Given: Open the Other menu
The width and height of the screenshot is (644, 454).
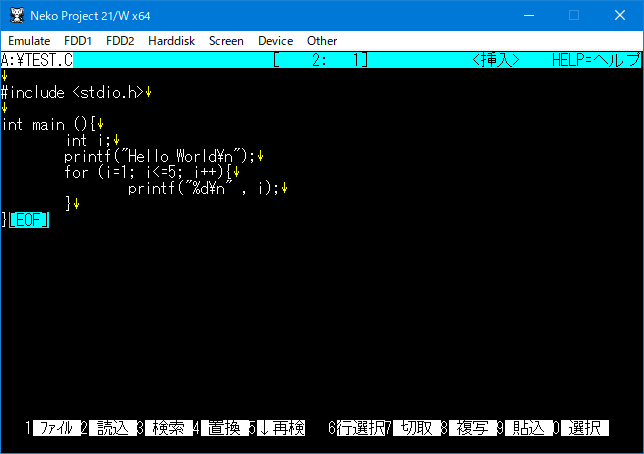Looking at the screenshot, I should coord(322,41).
